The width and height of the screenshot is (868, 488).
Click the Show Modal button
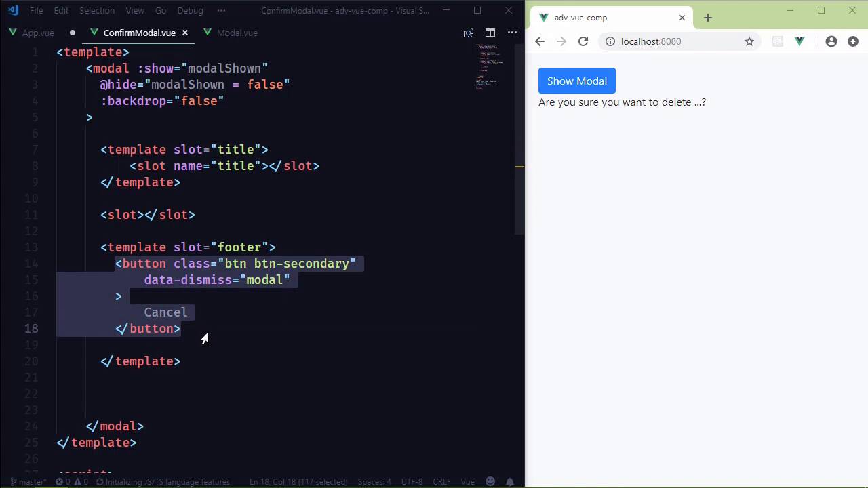click(577, 81)
